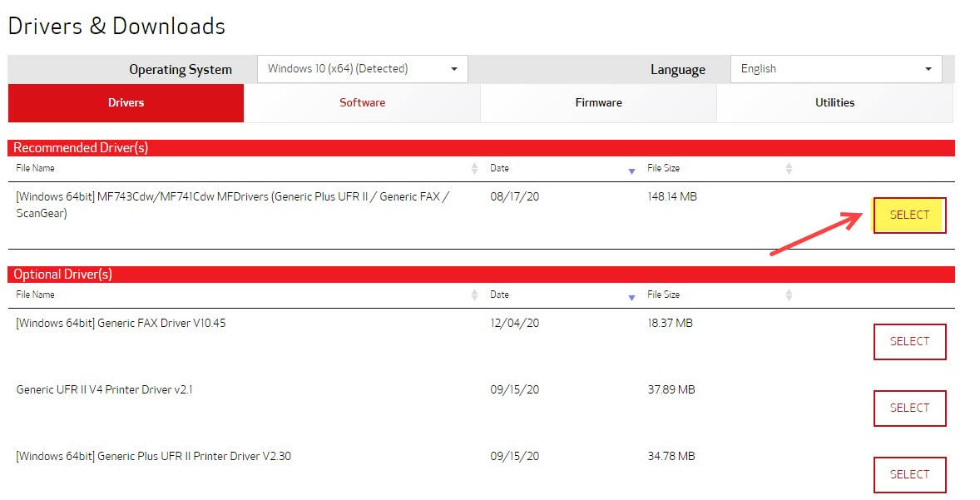Click Date header in Optional Drivers
The height and width of the screenshot is (500, 980).
[499, 295]
